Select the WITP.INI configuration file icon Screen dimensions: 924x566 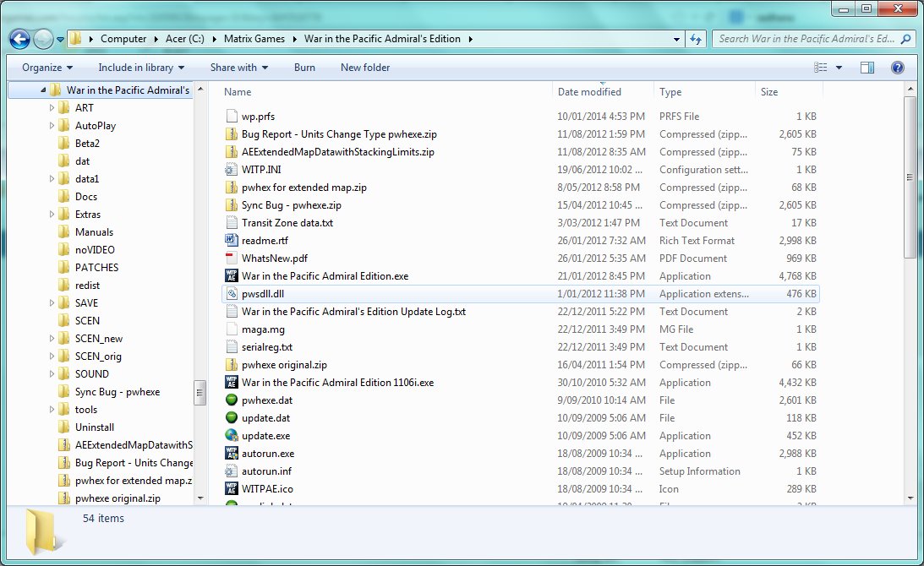pyautogui.click(x=232, y=170)
